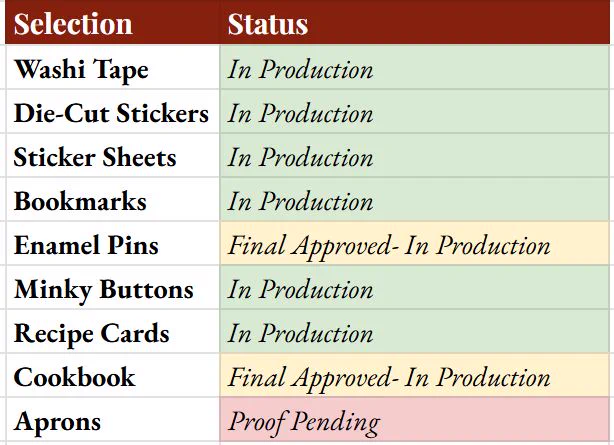
Task: Select Sticker Sheets' In Production status cell
Action: [415, 156]
